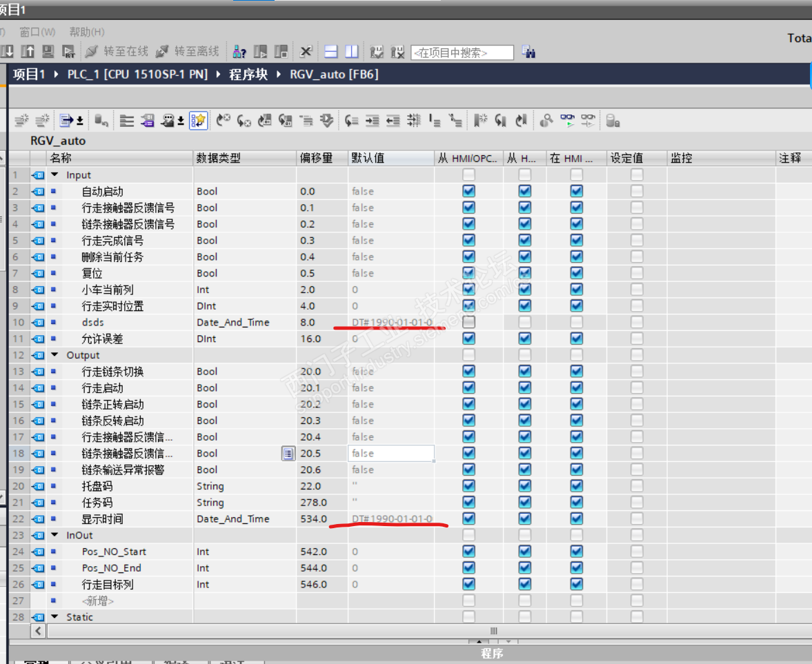Open the breadcrumb arrow after 程序块
Image resolution: width=812 pixels, height=664 pixels.
coord(279,74)
